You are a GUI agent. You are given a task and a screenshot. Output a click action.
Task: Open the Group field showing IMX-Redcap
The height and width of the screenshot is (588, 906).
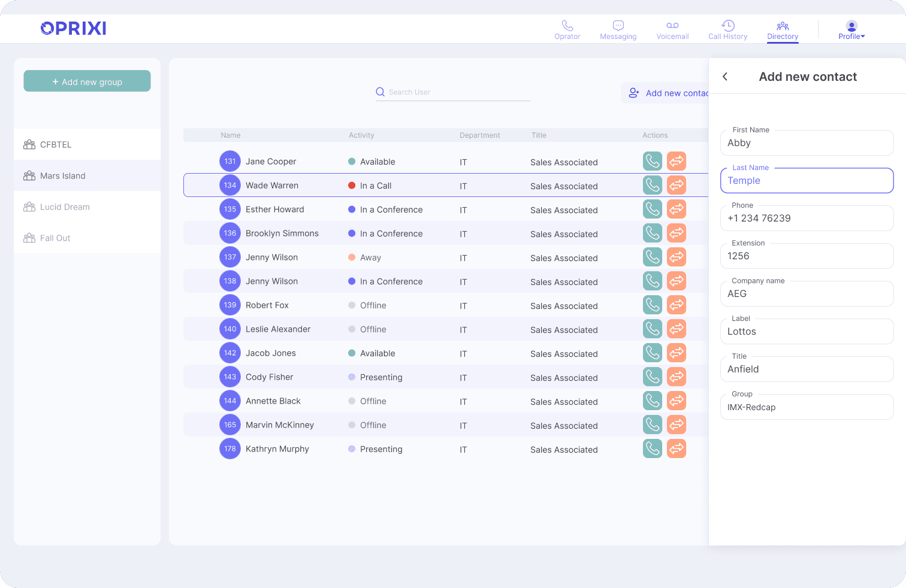[x=807, y=407]
